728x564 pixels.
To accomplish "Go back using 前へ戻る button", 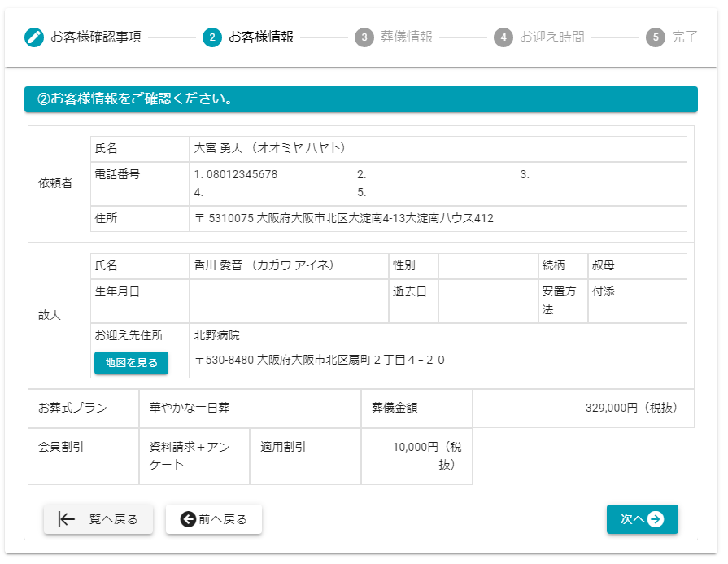I will pyautogui.click(x=214, y=519).
